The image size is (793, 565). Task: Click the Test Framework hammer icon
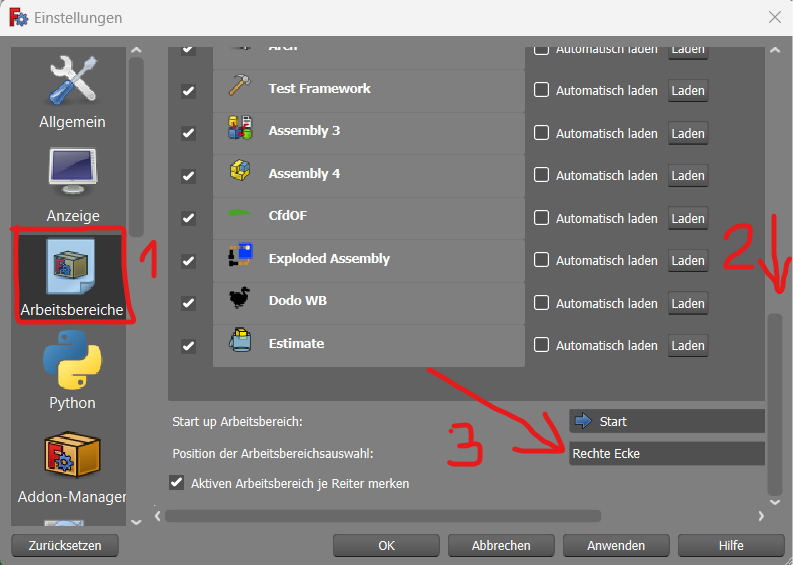(x=240, y=85)
